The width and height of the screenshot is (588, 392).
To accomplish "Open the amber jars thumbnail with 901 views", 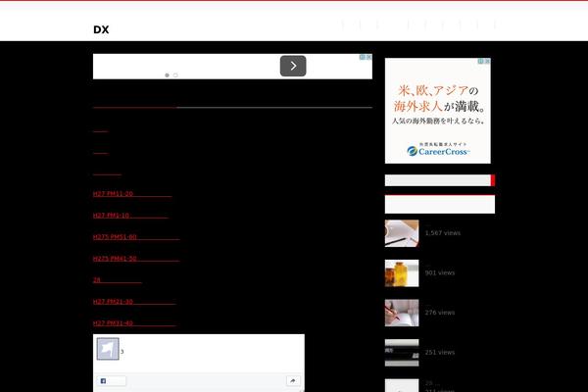I will click(402, 273).
